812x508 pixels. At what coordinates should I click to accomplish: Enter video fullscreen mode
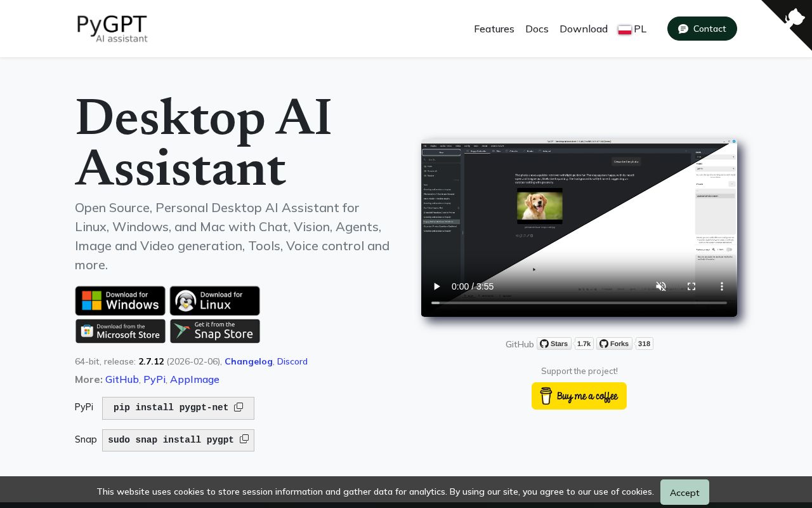[691, 286]
